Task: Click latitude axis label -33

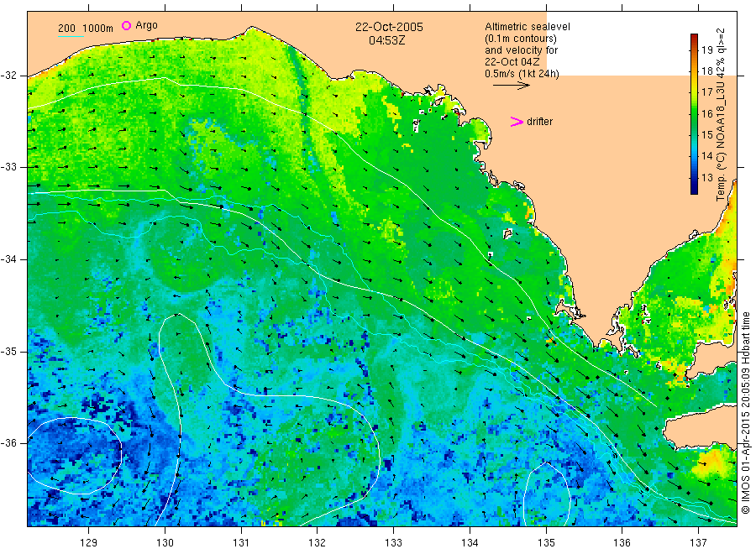Action: pos(8,167)
